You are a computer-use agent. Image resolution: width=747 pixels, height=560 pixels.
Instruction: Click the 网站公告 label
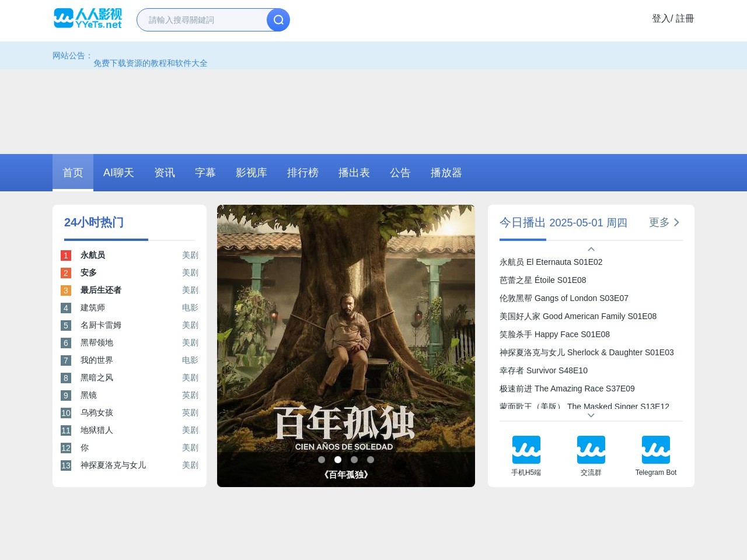click(x=73, y=55)
